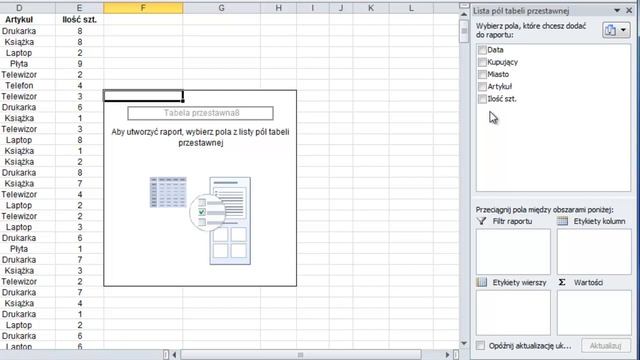Click the horizontal scrollbar thumb

[x=301, y=355]
